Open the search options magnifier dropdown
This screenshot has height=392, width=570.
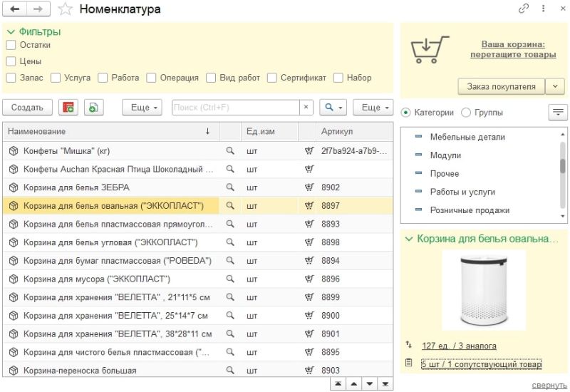[333, 108]
